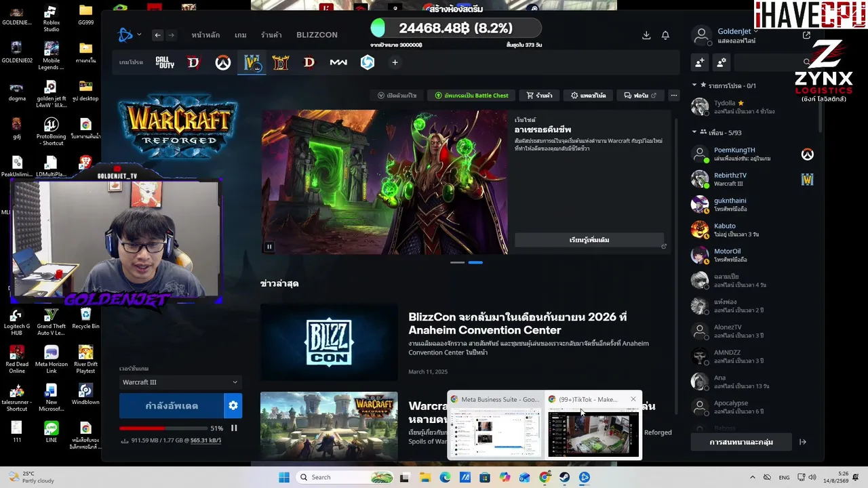The width and height of the screenshot is (868, 488).
Task: Click the download progress bar
Action: 163,428
